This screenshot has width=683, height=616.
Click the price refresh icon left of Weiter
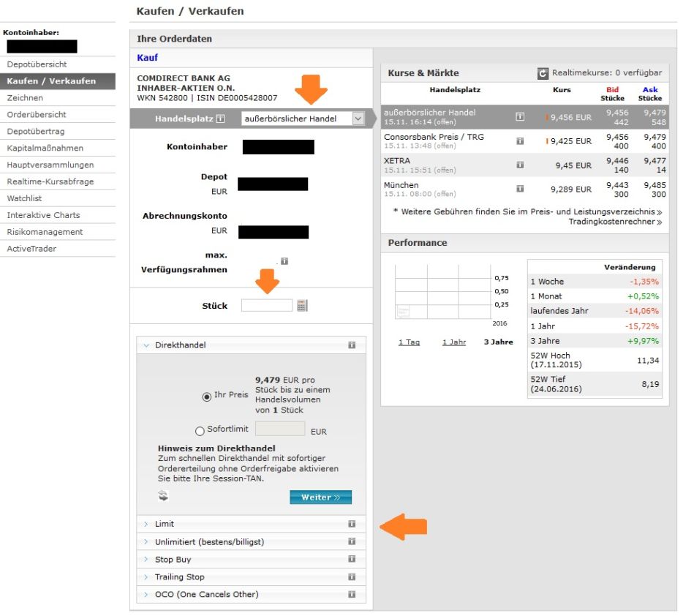pyautogui.click(x=163, y=496)
